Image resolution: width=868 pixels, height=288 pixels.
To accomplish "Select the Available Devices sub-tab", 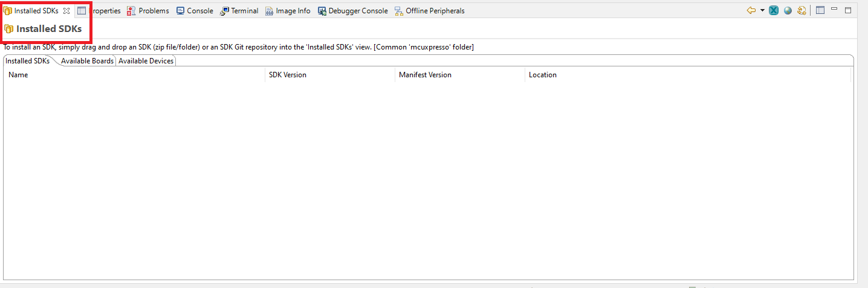I will click(146, 61).
